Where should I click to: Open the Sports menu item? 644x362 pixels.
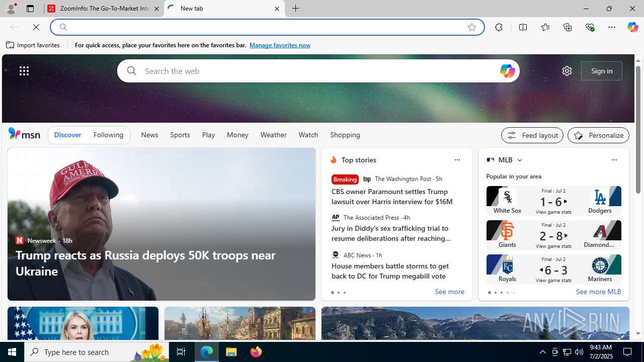click(180, 135)
